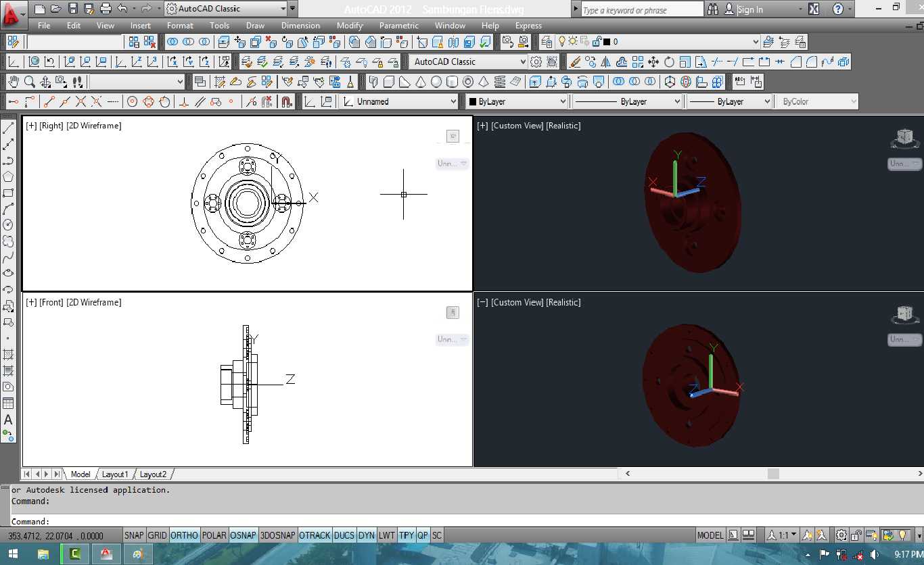The height and width of the screenshot is (565, 924).
Task: Open the Unnamed UCS dropdown
Action: (399, 101)
